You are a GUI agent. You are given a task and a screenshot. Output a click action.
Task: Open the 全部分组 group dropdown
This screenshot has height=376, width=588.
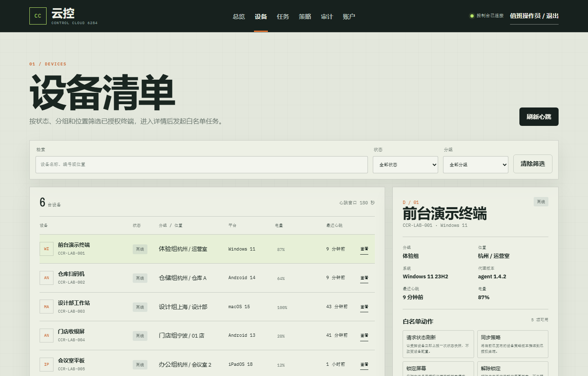point(476,165)
